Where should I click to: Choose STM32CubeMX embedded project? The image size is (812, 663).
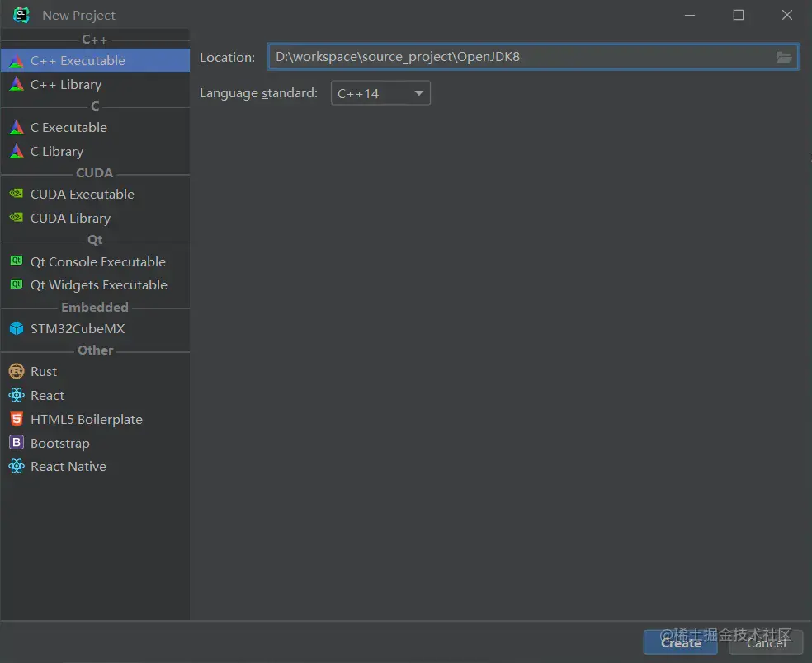[95, 328]
